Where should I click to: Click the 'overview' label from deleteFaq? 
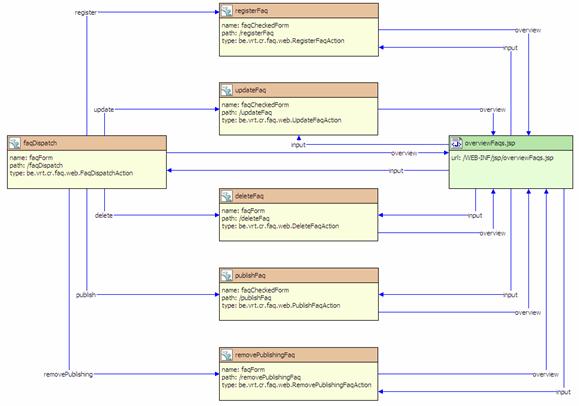(493, 233)
